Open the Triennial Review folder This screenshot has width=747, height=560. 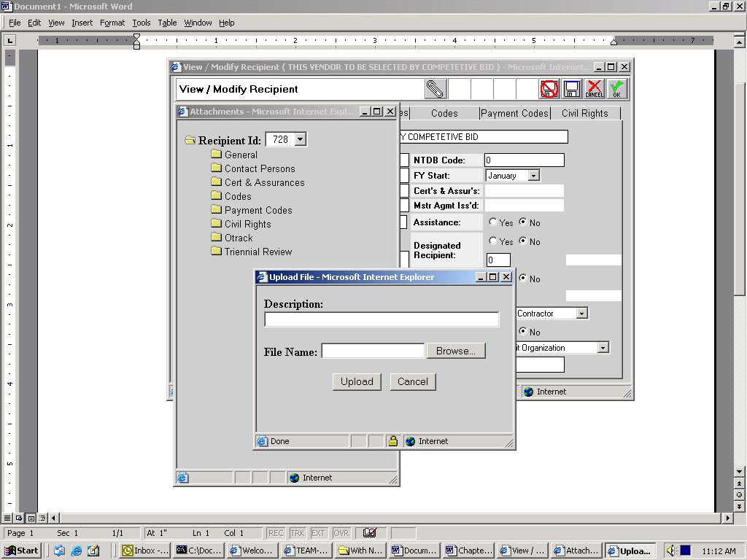point(252,252)
